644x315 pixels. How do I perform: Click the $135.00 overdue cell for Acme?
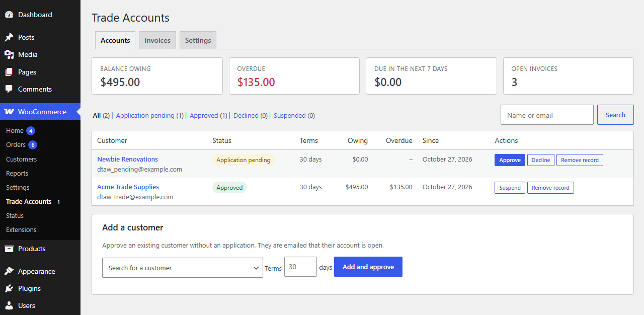(x=401, y=187)
